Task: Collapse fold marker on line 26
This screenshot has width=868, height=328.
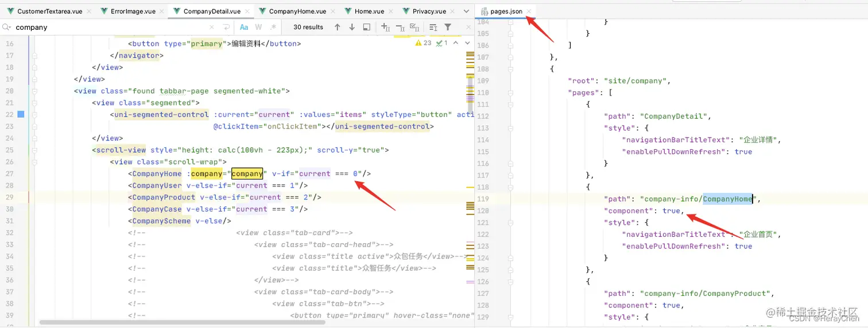Action: click(x=34, y=162)
